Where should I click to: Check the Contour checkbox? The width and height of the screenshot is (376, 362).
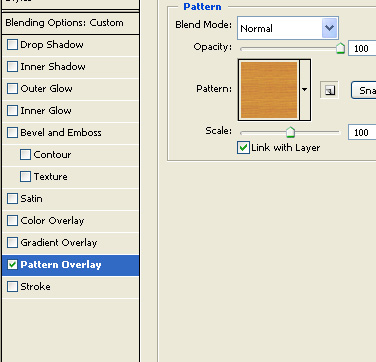25,155
